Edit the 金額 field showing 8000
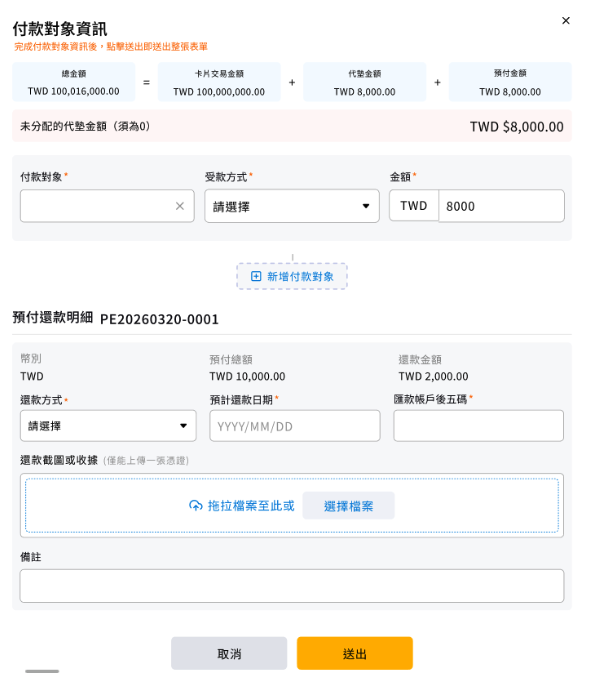 pyautogui.click(x=501, y=206)
